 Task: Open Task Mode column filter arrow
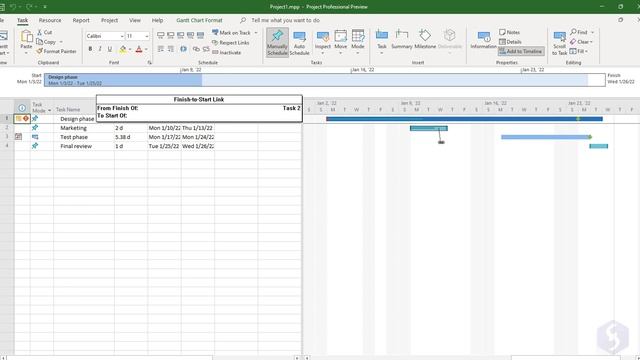pos(49,111)
